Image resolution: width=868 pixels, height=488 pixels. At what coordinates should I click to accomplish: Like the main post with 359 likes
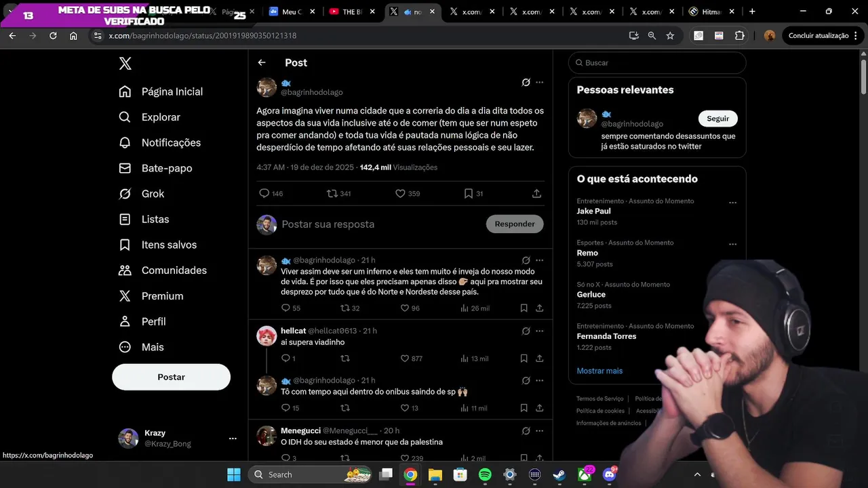pos(400,194)
